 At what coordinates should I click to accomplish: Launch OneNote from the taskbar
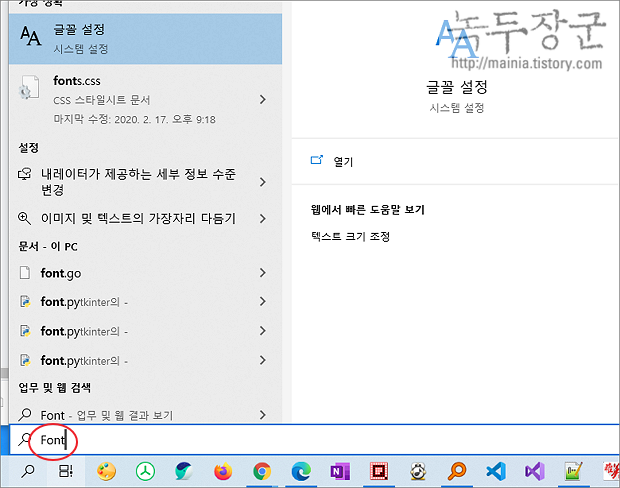pos(340,471)
